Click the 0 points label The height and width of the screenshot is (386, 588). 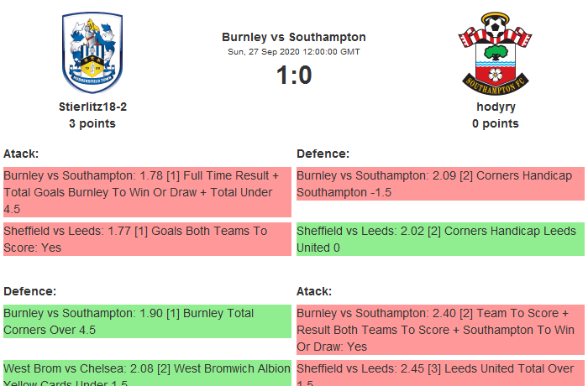tap(496, 123)
